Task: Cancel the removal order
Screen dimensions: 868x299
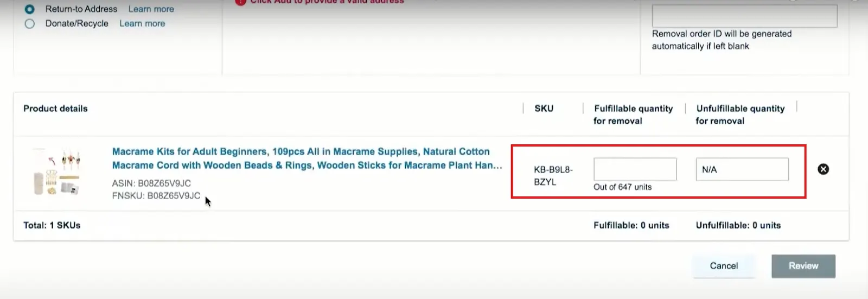Action: (x=724, y=266)
